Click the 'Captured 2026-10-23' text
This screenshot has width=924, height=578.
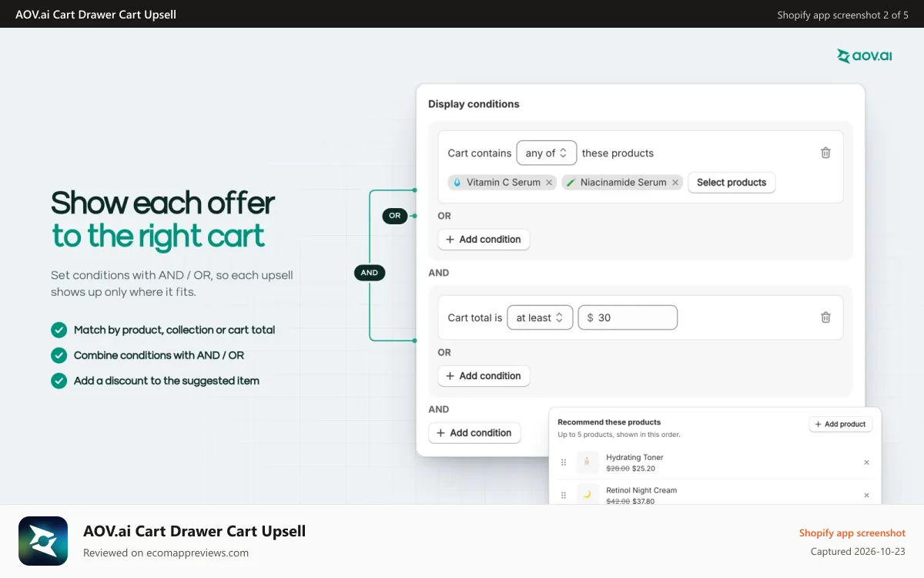(x=859, y=552)
